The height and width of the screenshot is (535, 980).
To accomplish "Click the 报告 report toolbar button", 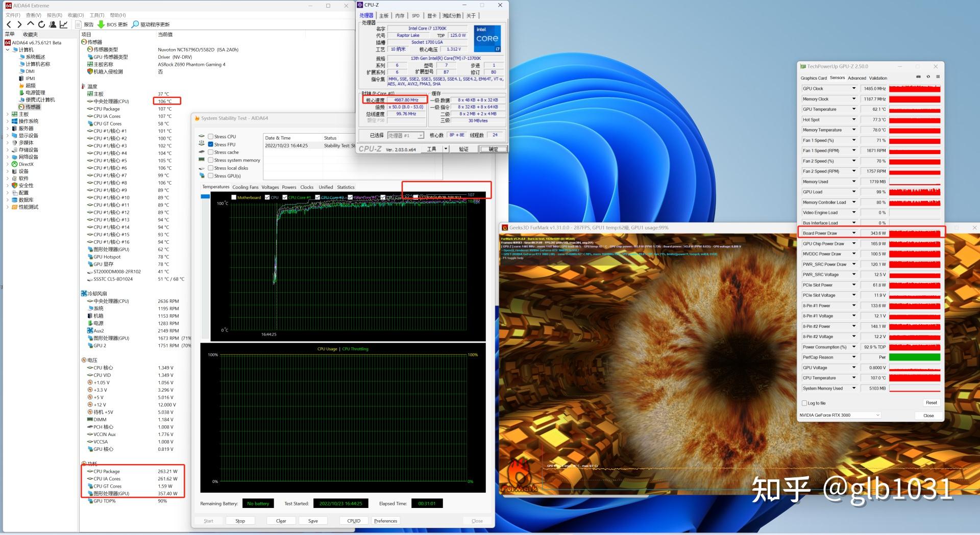I will (x=84, y=24).
